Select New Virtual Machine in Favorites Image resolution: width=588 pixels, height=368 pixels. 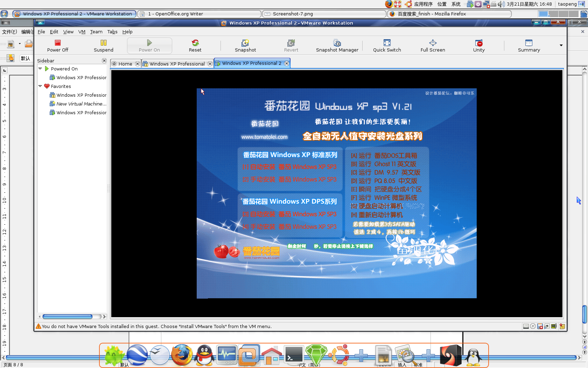click(x=81, y=104)
